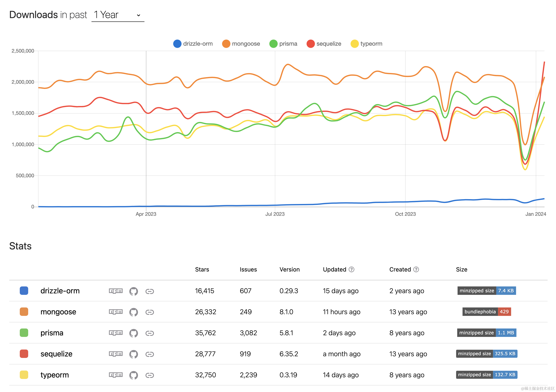
Task: Open typeorm npm page icon
Action: [115, 375]
